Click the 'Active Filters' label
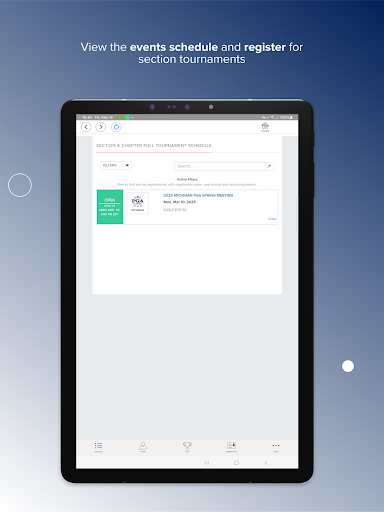 (187, 179)
